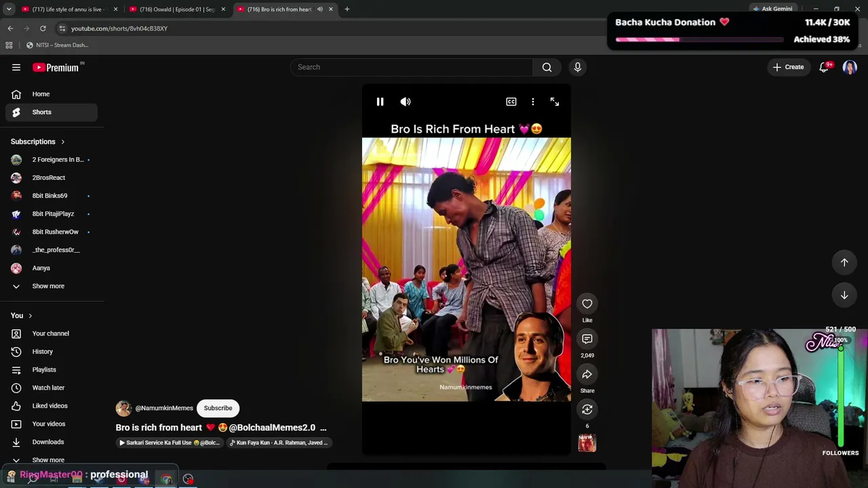Open the notifications bell
The image size is (868, 488).
point(825,67)
